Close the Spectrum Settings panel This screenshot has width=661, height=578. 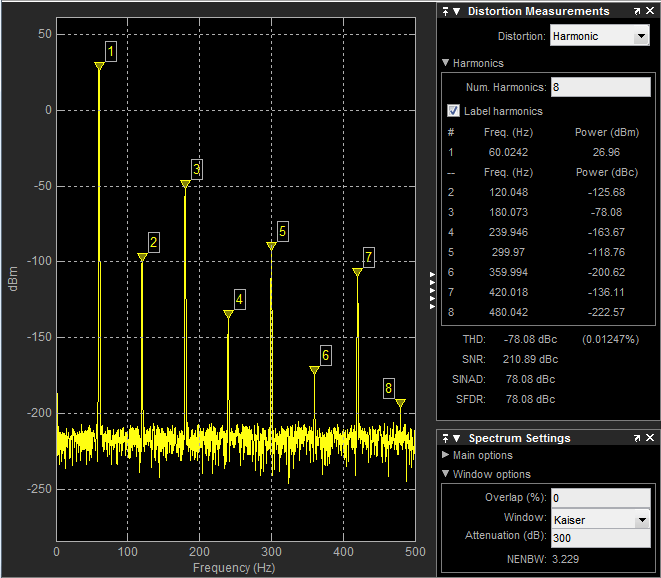tap(651, 438)
